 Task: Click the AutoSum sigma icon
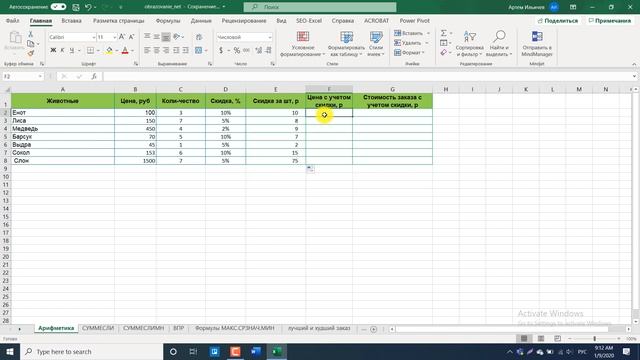[x=444, y=33]
